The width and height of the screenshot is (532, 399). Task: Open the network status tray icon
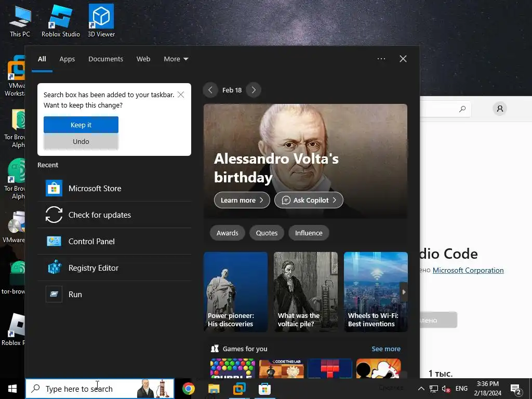[x=434, y=389]
